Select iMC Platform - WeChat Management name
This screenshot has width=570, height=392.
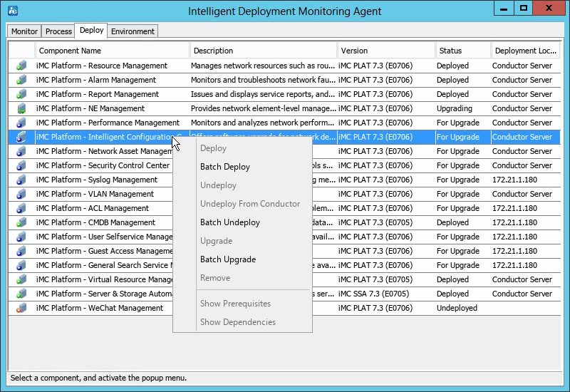[100, 308]
